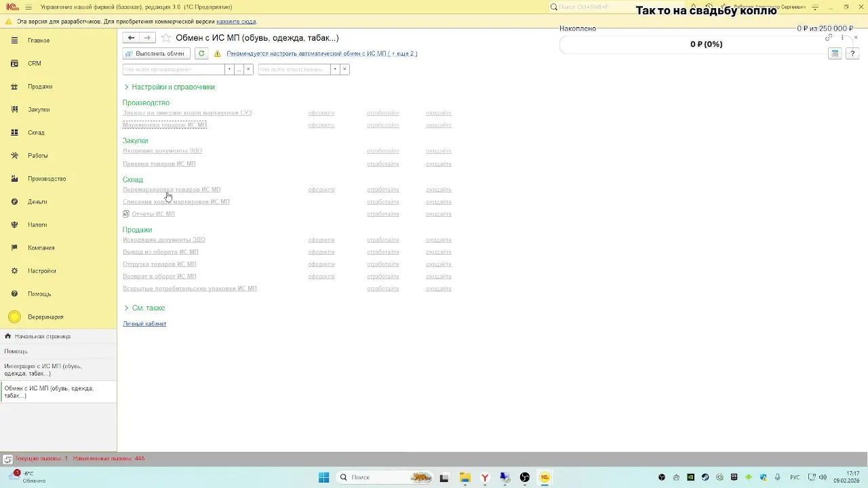Open the service settings lines icon top right
This screenshot has width=868, height=488.
[815, 7]
